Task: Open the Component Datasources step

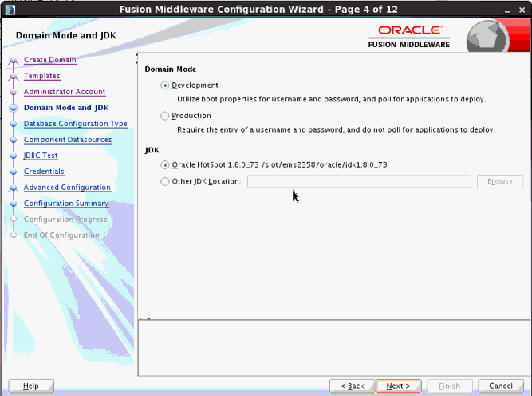Action: [68, 140]
